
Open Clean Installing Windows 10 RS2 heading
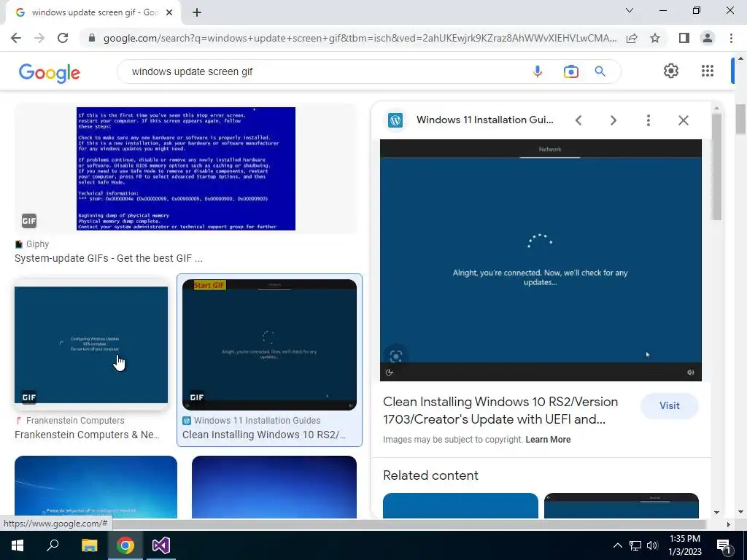point(500,411)
